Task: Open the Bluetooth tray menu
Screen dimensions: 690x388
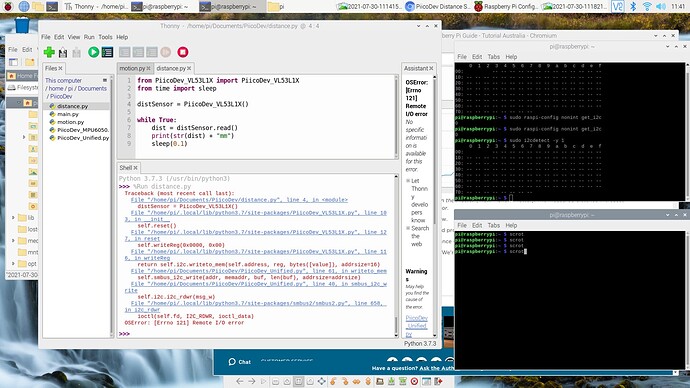Action: (633, 6)
